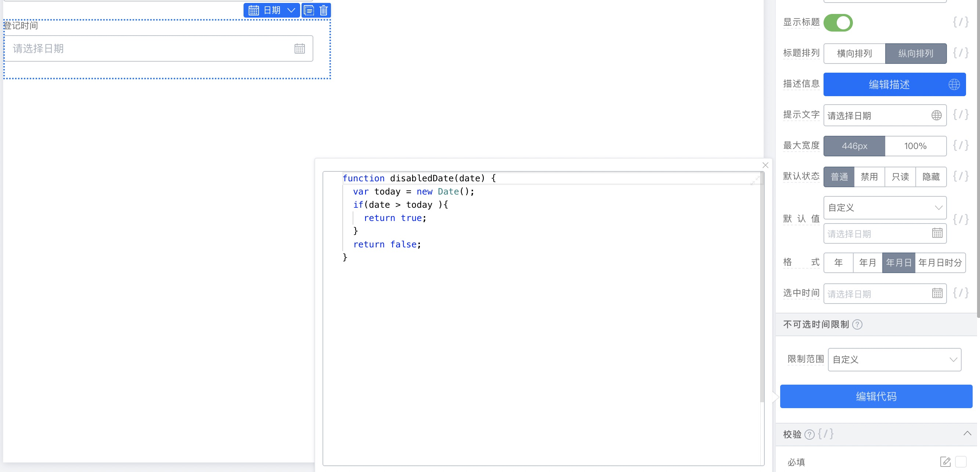Click the 编辑描述 button

(889, 84)
